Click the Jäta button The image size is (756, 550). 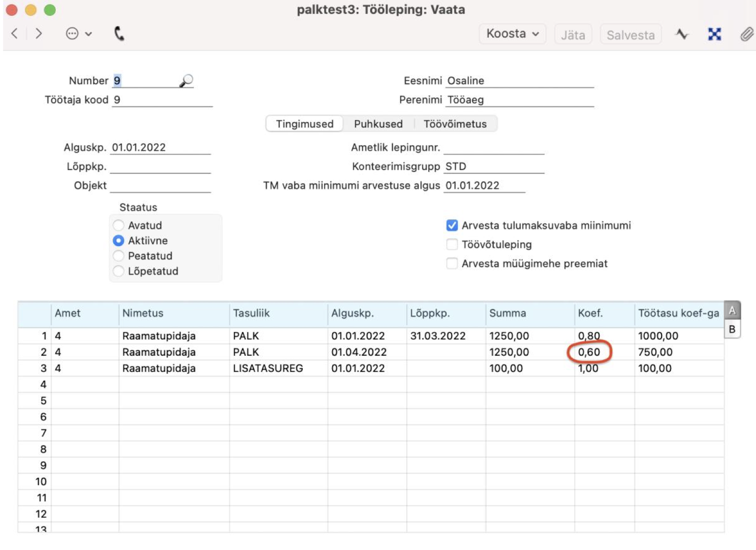(573, 35)
